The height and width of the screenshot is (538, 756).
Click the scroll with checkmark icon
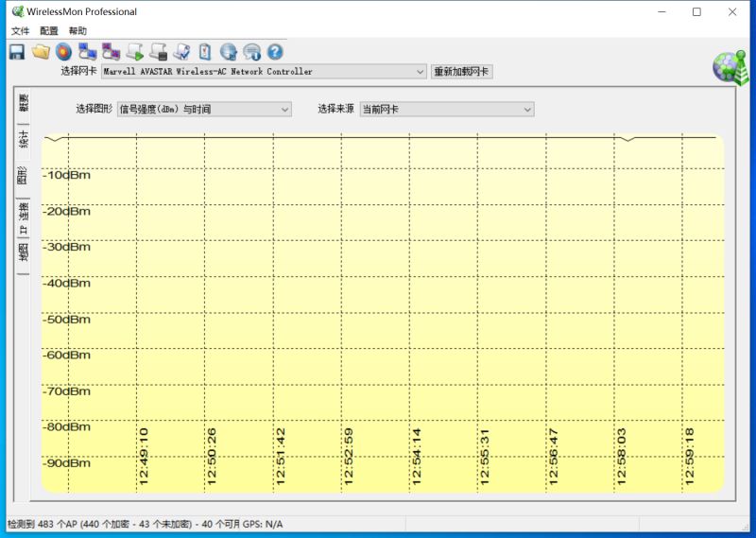click(x=182, y=52)
